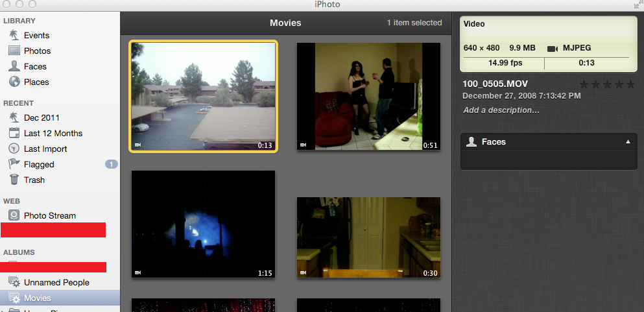Click the camera icon on 0:51 video

(304, 145)
